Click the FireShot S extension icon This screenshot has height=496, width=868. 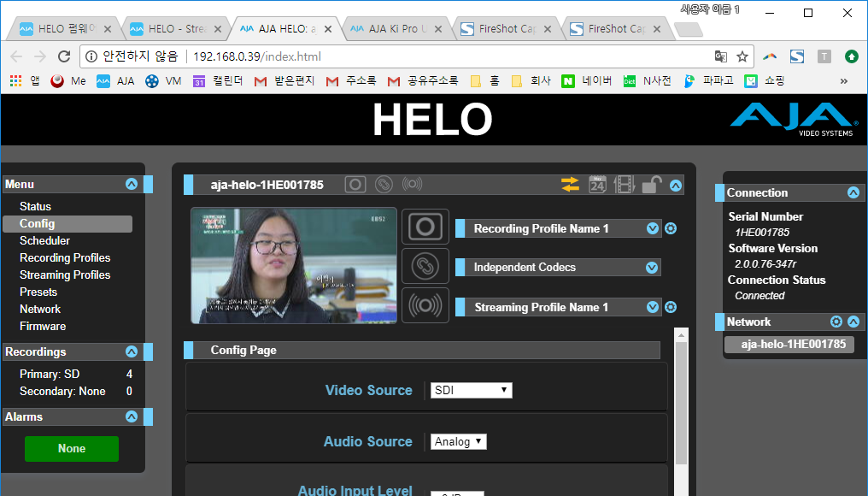click(x=797, y=56)
